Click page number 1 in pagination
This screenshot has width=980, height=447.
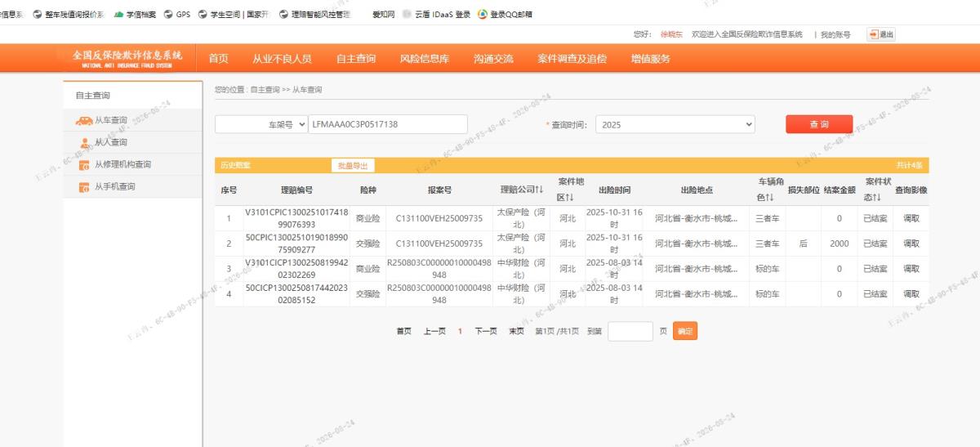click(x=460, y=331)
